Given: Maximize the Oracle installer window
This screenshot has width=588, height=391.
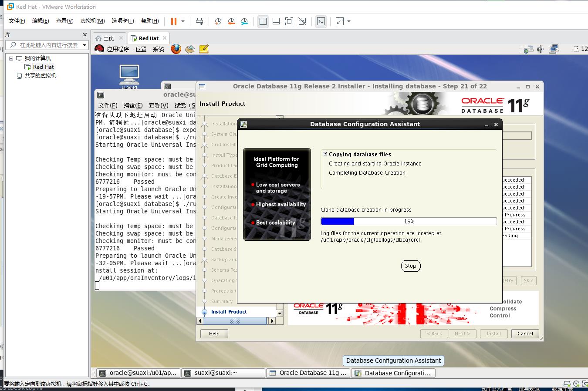Looking at the screenshot, I should point(527,87).
